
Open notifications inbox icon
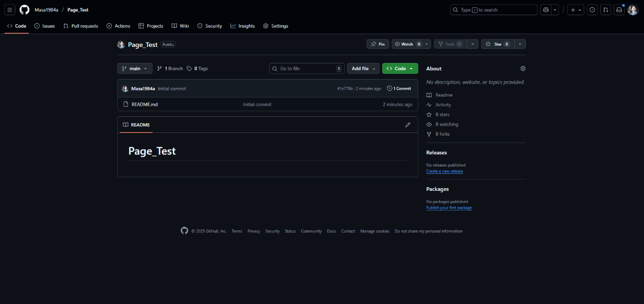619,10
